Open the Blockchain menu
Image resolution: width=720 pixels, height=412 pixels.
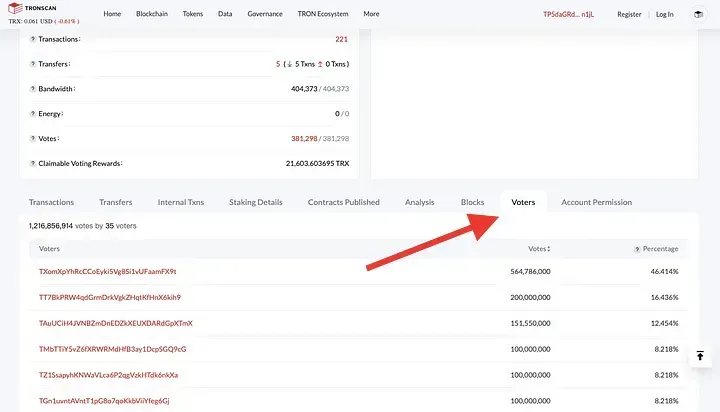pyautogui.click(x=152, y=14)
